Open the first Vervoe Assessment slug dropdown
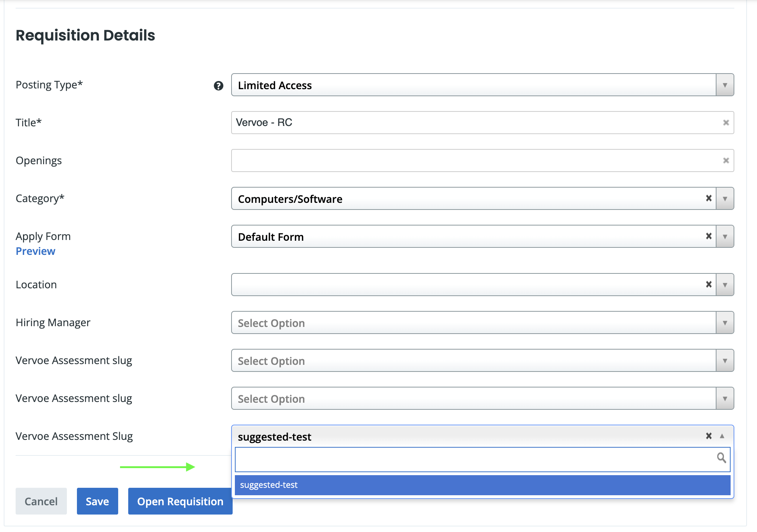Image resolution: width=757 pixels, height=532 pixels. click(482, 361)
